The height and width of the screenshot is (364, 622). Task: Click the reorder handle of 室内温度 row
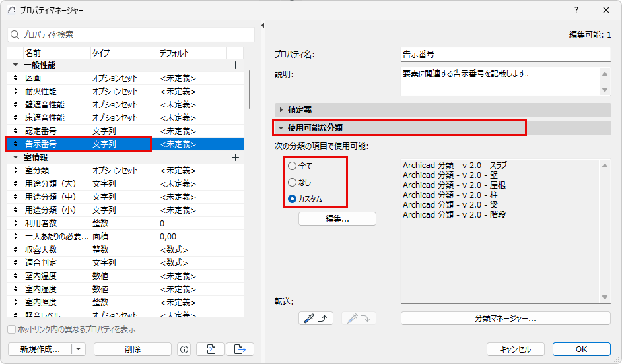15,276
